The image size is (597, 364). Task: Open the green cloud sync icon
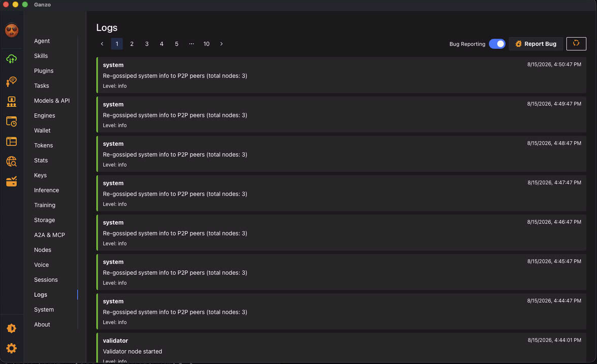11,59
